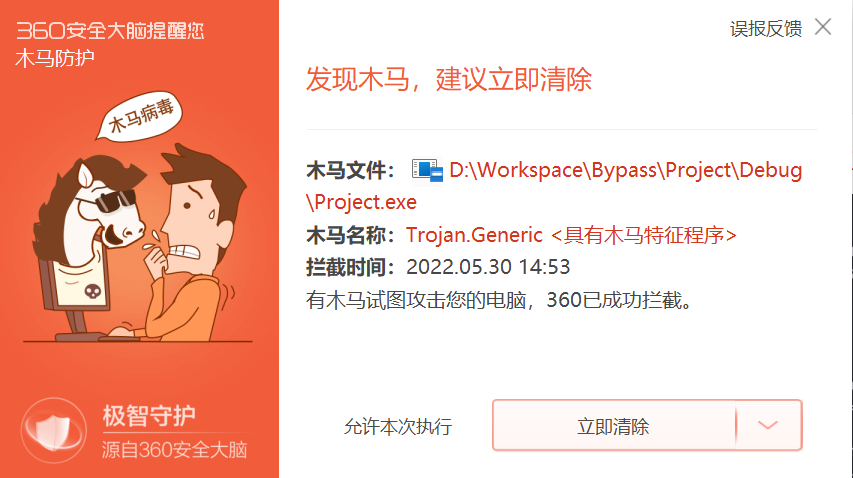Viewport: 853px width, 478px height.
Task: Click the 源自360安全大脑 caption
Action: tap(174, 450)
